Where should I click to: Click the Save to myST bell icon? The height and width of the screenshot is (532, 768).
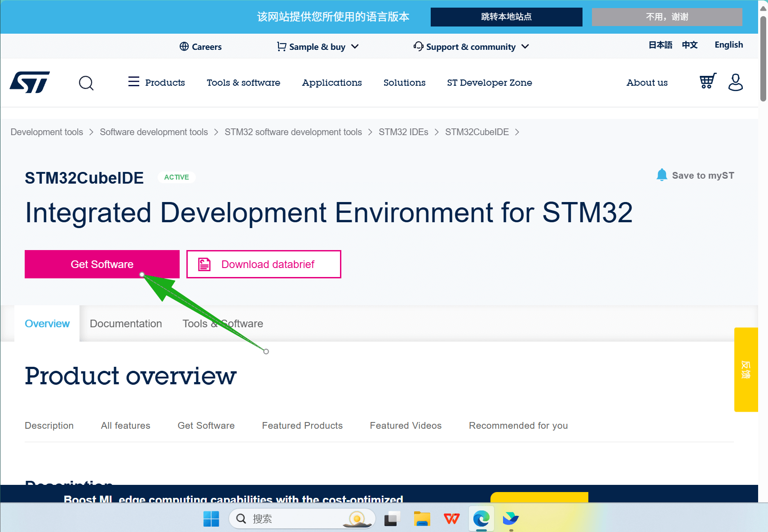662,175
